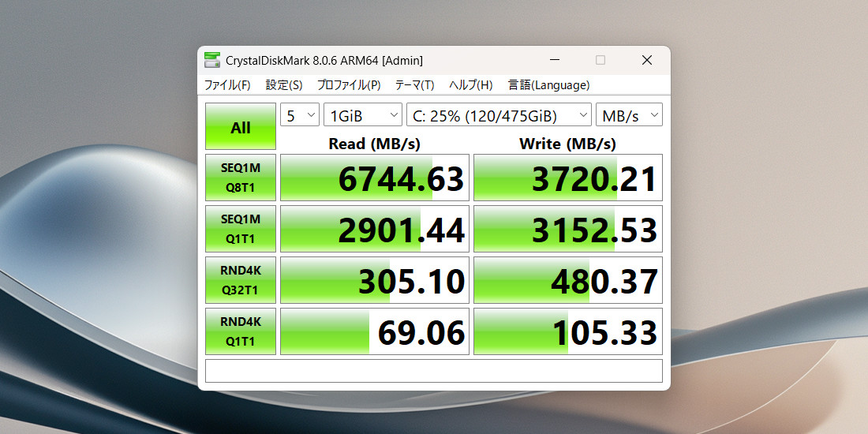868x434 pixels.
Task: Open the 言語(Language) menu
Action: [549, 85]
